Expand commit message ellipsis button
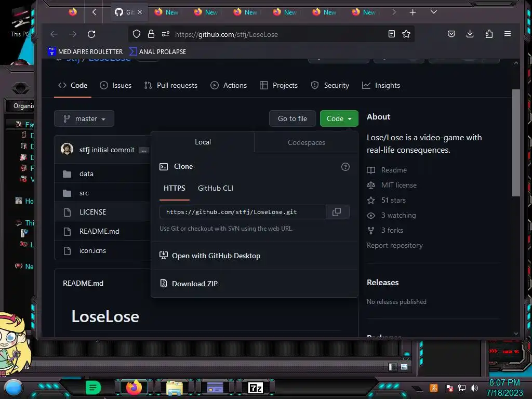 tap(144, 150)
